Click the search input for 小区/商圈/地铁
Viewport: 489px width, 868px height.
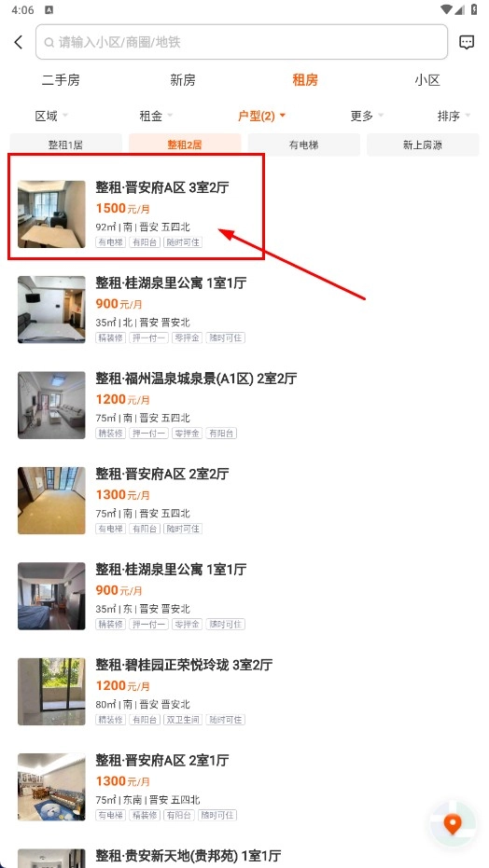click(x=242, y=42)
